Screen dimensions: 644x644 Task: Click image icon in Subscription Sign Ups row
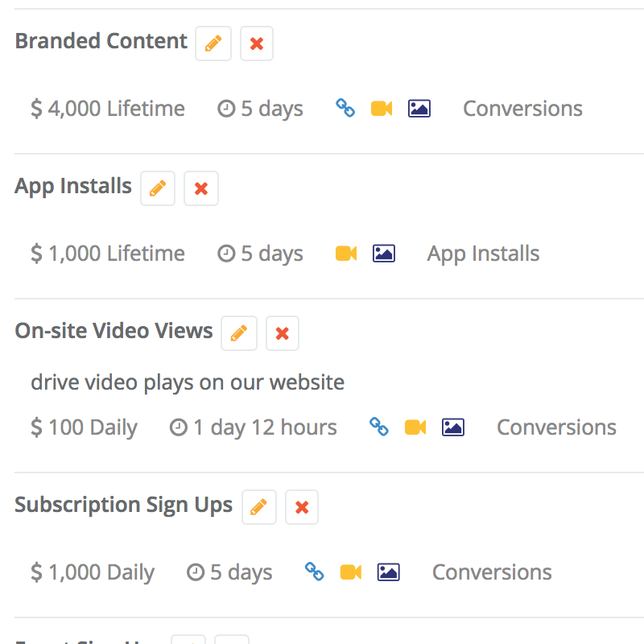388,572
